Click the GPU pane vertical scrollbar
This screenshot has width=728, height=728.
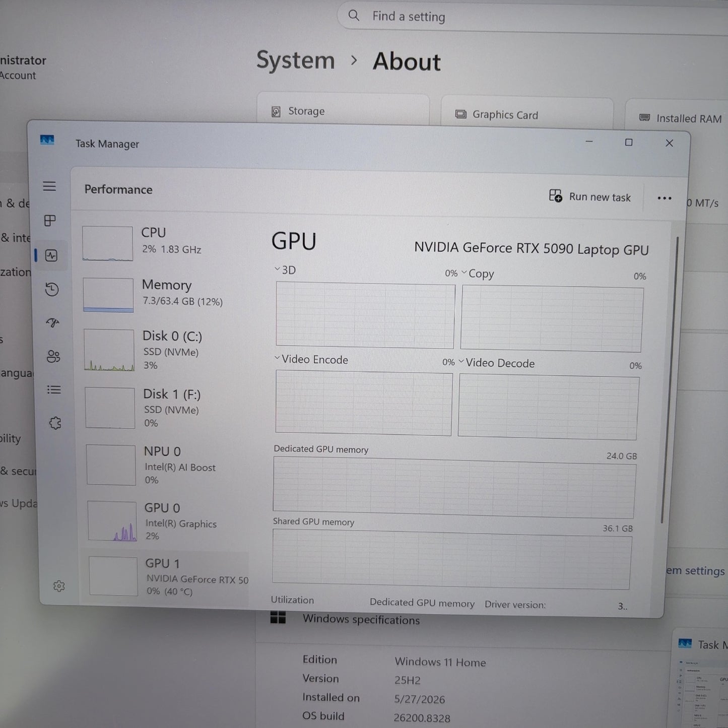coord(670,380)
